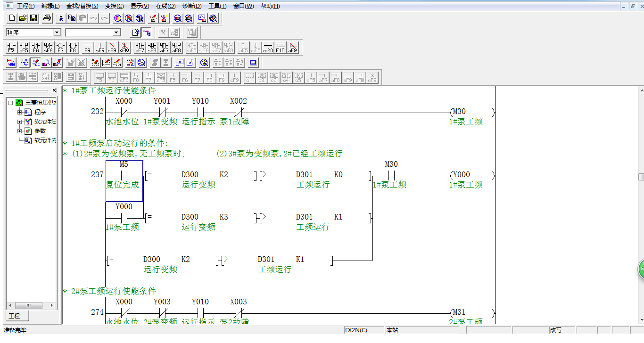Screen dimensions: 644x343
Task: Insert a rising pulse contact (sF7)
Action: 140,47
